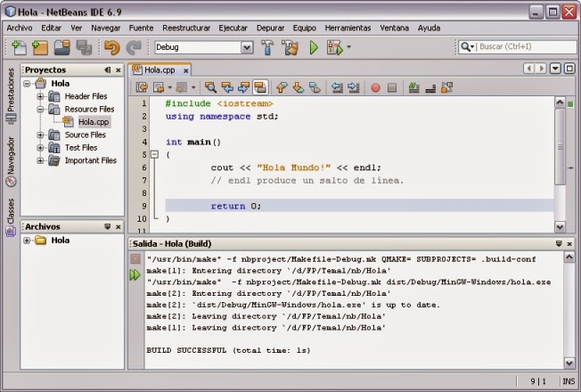Open Debug Project dropdown arrow
This screenshot has width=581, height=392.
pos(348,47)
